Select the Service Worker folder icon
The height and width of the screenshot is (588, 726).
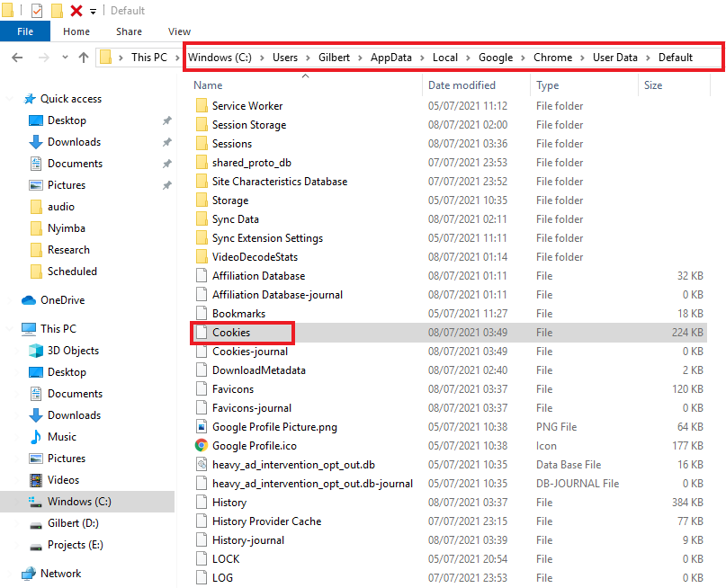pos(202,106)
